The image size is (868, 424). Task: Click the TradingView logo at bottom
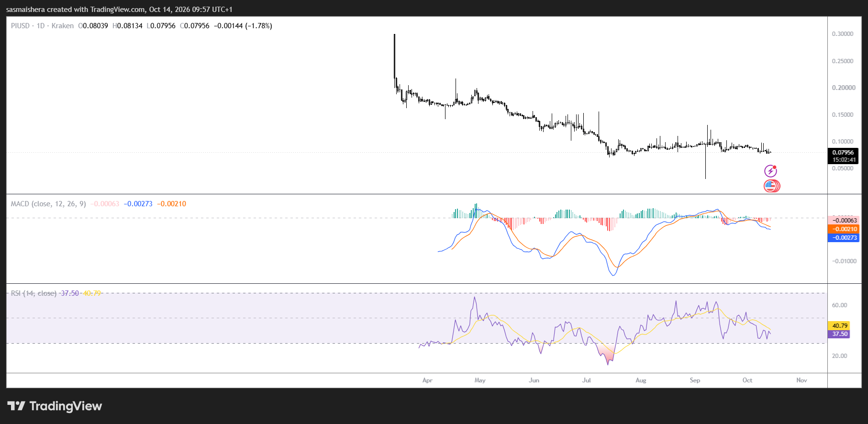55,406
